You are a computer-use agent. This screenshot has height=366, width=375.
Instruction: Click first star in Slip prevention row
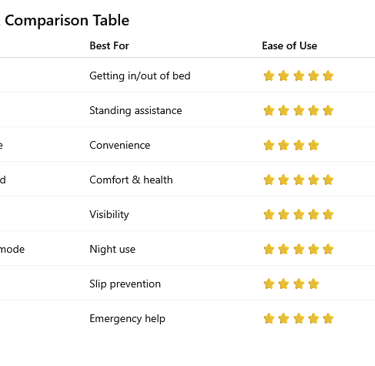pyautogui.click(x=269, y=284)
